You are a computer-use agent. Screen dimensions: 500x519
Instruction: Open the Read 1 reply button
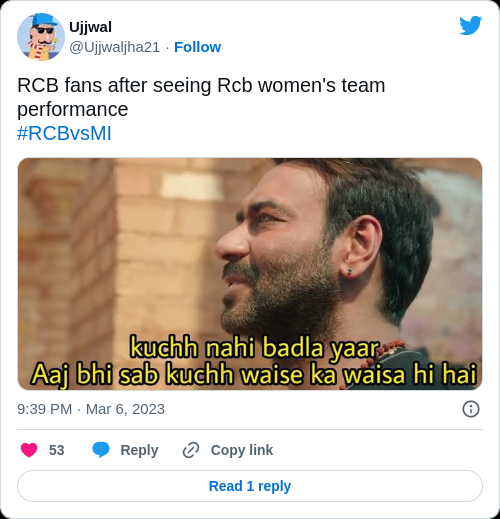(x=250, y=486)
